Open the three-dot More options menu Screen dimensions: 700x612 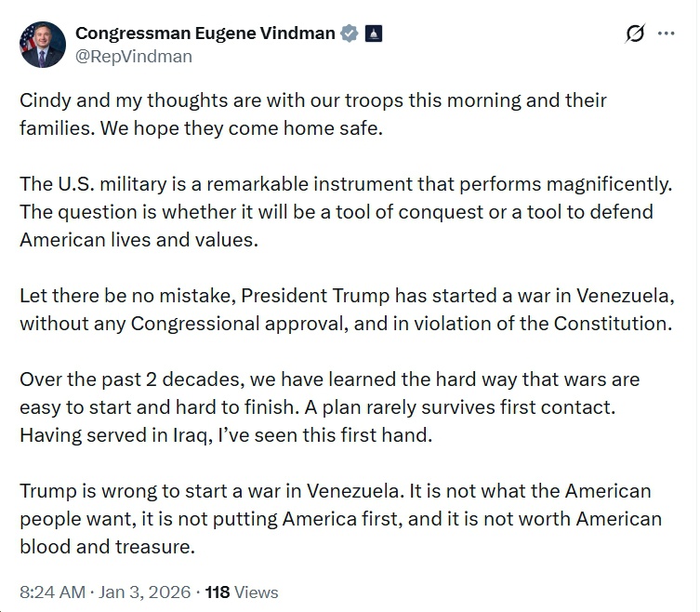(666, 33)
